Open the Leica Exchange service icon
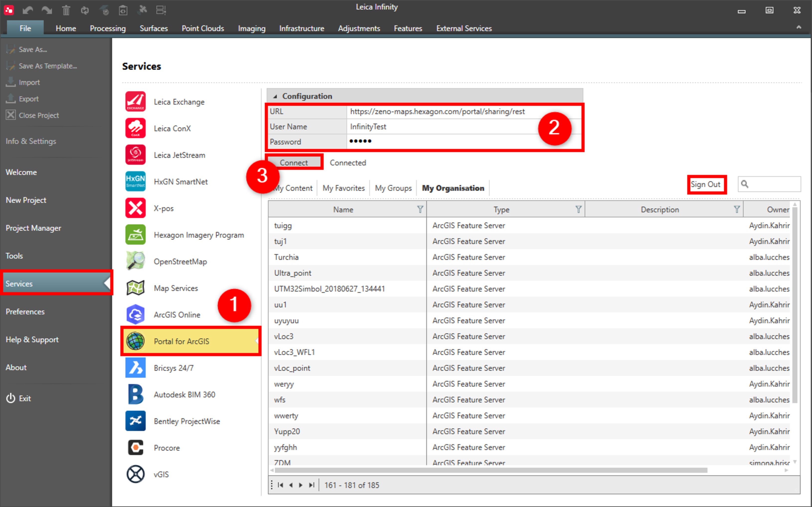This screenshot has width=812, height=507. [135, 101]
